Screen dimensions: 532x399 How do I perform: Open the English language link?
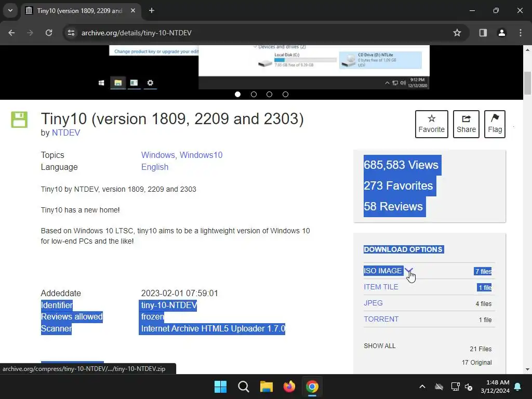coord(155,167)
